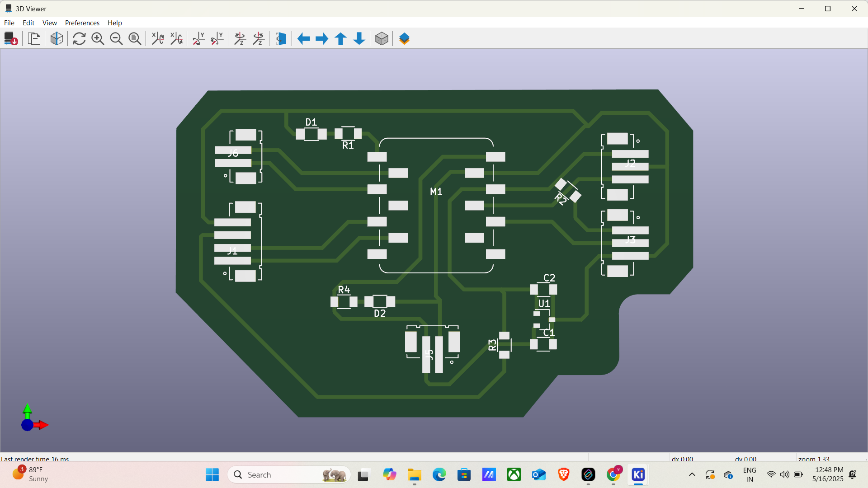The height and width of the screenshot is (488, 868).
Task: Open the appearance manager layers icon
Action: click(x=405, y=39)
